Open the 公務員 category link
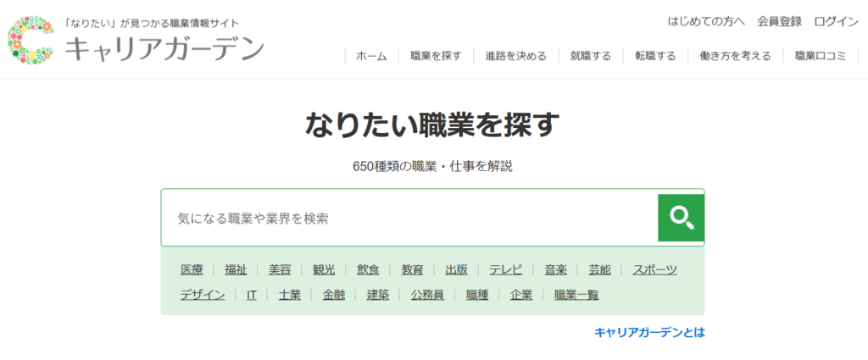Image resolution: width=868 pixels, height=360 pixels. (x=427, y=296)
